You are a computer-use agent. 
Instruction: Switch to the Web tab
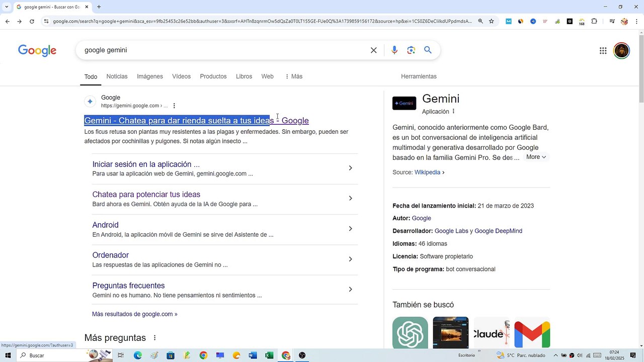pos(267,76)
